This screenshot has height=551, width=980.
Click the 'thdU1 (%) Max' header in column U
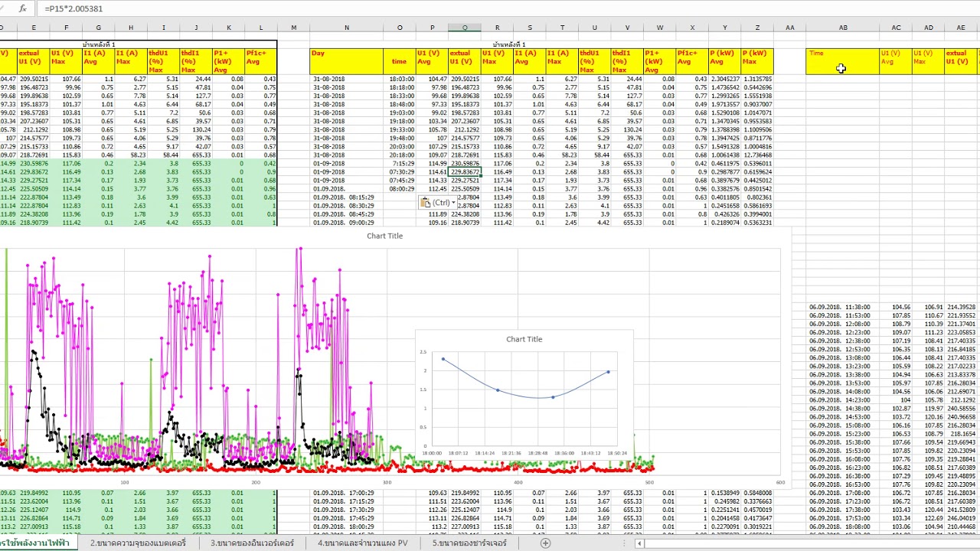[594, 61]
